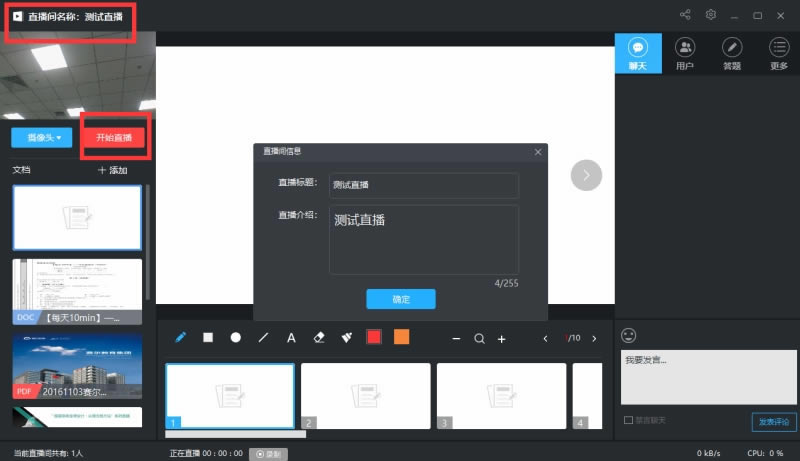Click the clear-all broom icon
Viewport: 800px width, 461px height.
coord(346,338)
